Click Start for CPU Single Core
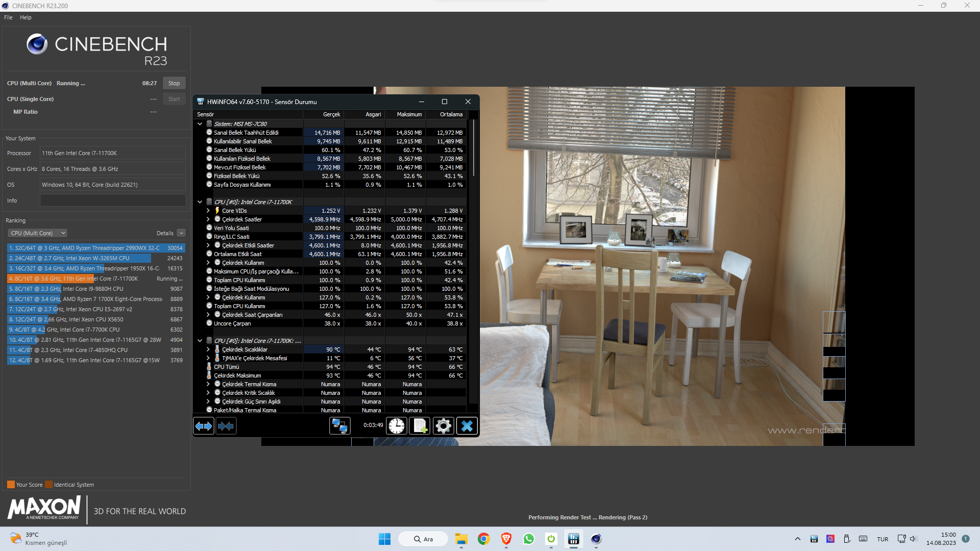 174,99
